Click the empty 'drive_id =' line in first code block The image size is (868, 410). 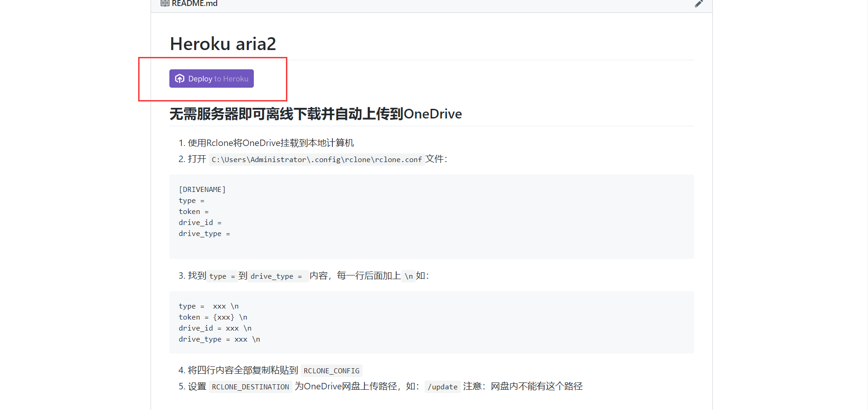(x=200, y=223)
